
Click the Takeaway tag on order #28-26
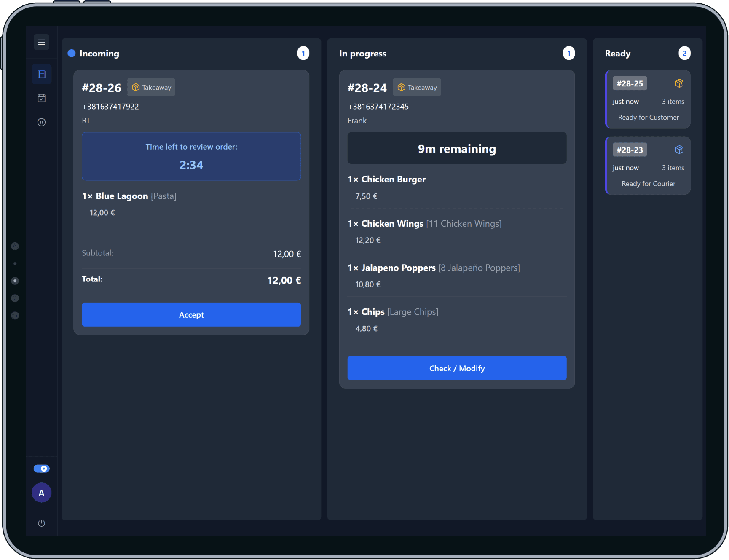click(151, 88)
